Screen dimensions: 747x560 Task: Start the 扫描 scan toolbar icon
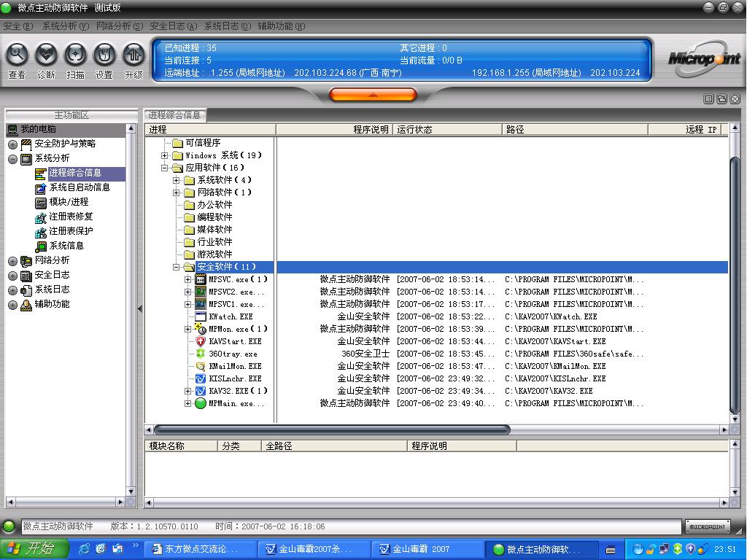click(75, 55)
